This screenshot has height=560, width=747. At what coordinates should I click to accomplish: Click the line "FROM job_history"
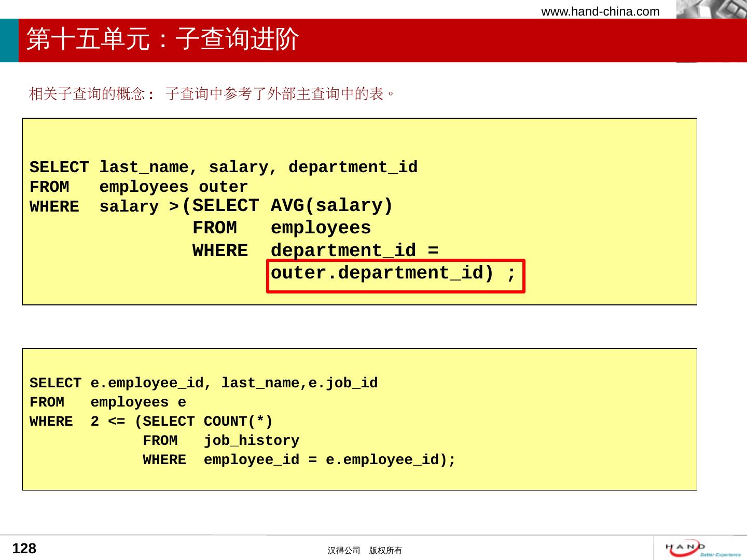pos(221,441)
